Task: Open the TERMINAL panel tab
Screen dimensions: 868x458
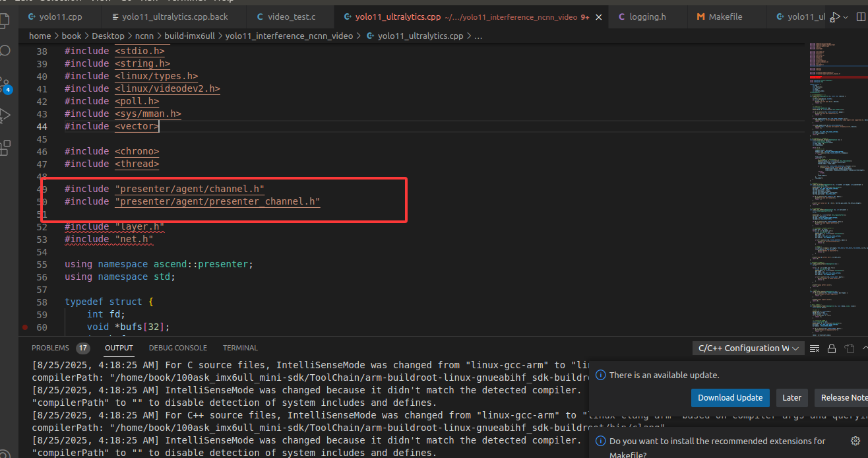Action: (x=240, y=348)
